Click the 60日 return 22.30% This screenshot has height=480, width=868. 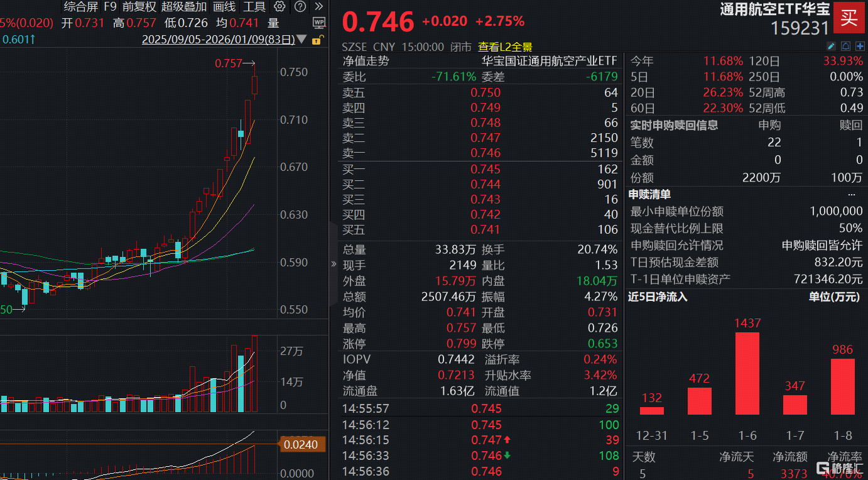tap(724, 108)
